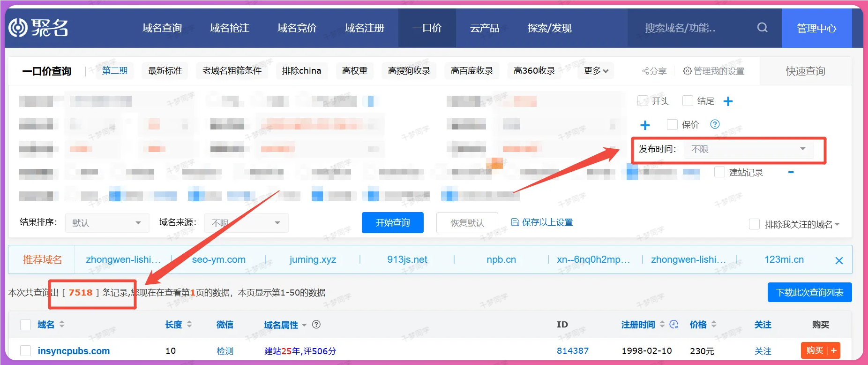The image size is (868, 365).
Task: Open the 发布时间 dropdown
Action: [x=749, y=149]
